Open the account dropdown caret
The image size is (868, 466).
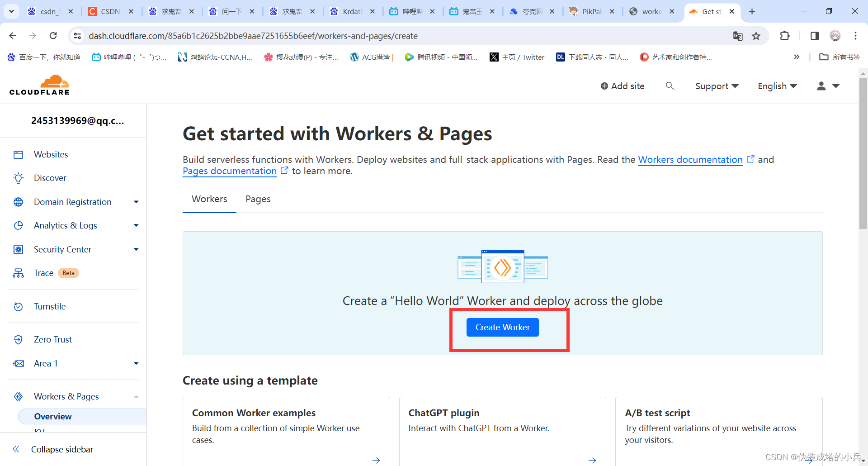click(x=836, y=86)
